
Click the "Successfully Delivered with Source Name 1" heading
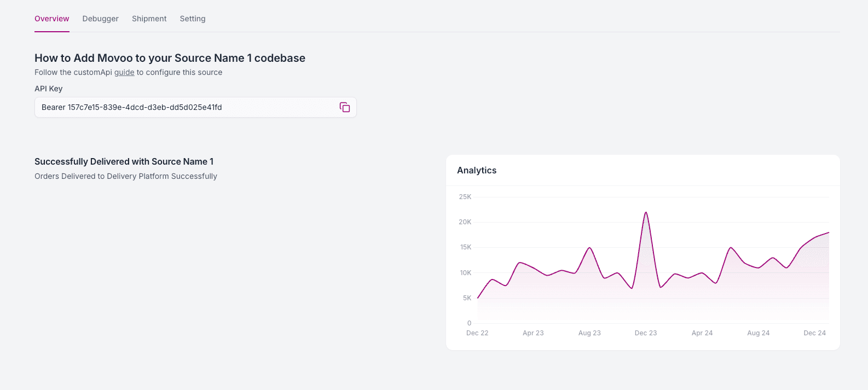click(124, 161)
